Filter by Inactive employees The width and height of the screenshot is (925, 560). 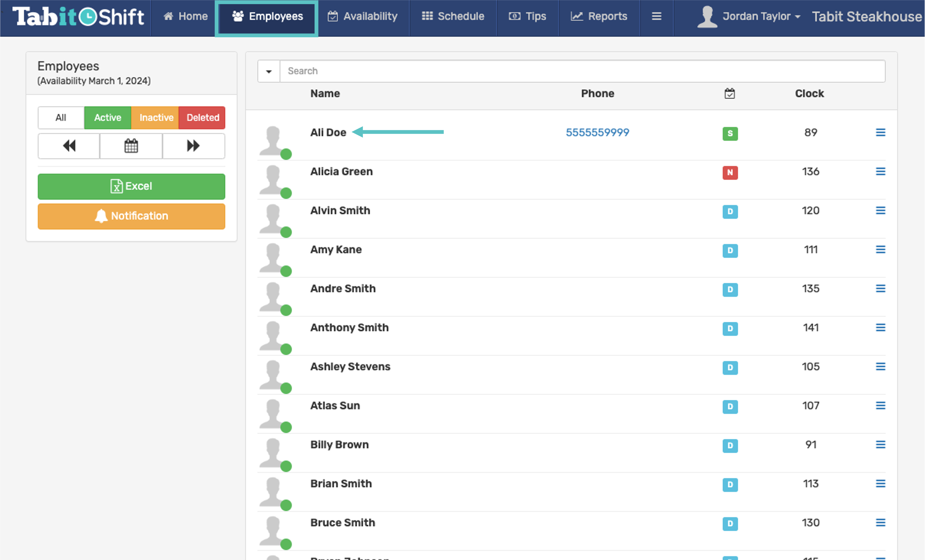point(155,118)
